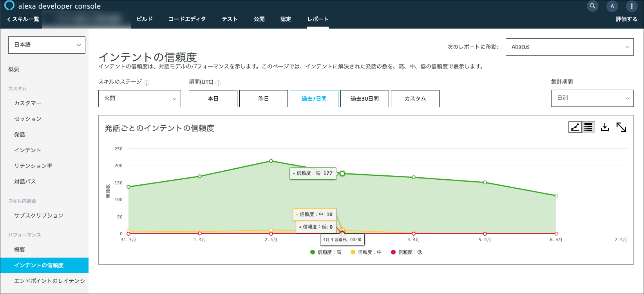
Task: Show help for 期間(UTC)
Action: [218, 83]
